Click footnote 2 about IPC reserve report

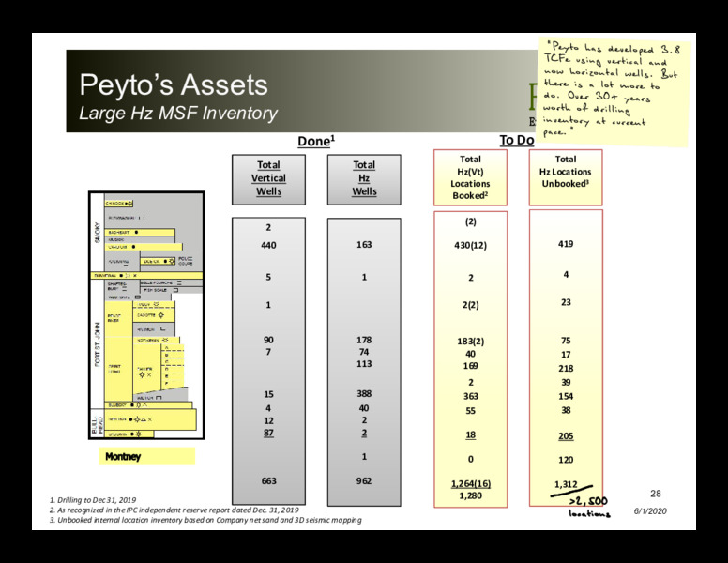[174, 510]
